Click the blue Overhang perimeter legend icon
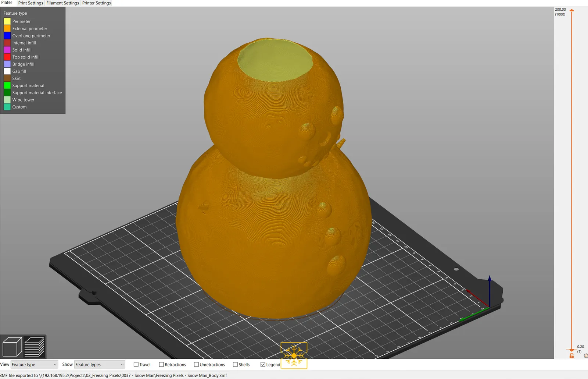This screenshot has height=379, width=588. coord(7,36)
